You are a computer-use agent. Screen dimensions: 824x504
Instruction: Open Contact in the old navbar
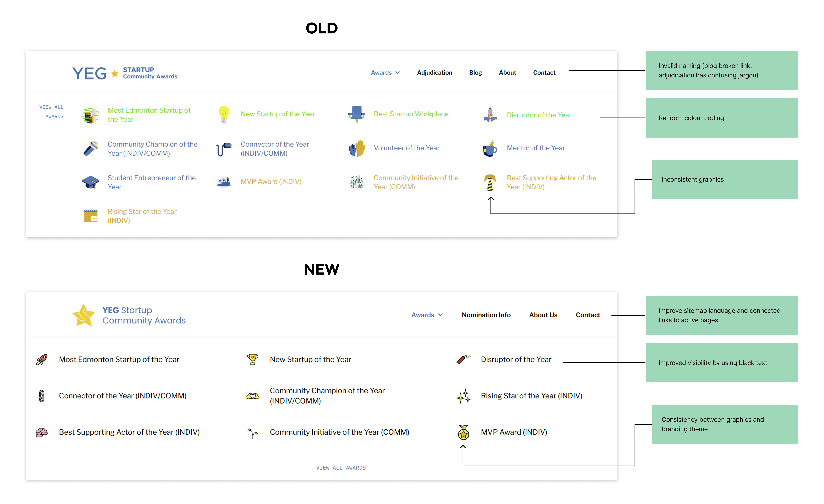(x=544, y=72)
